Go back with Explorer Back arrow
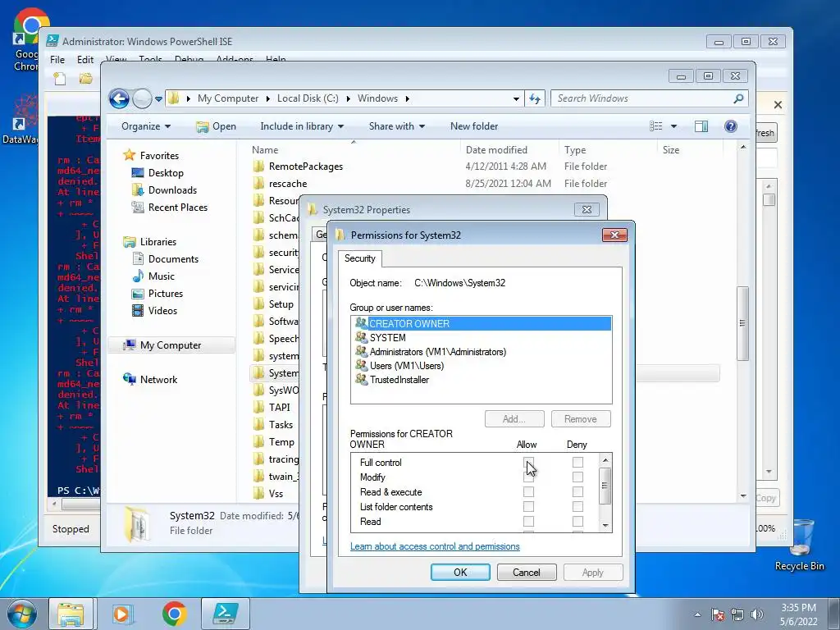This screenshot has width=840, height=630. [119, 98]
